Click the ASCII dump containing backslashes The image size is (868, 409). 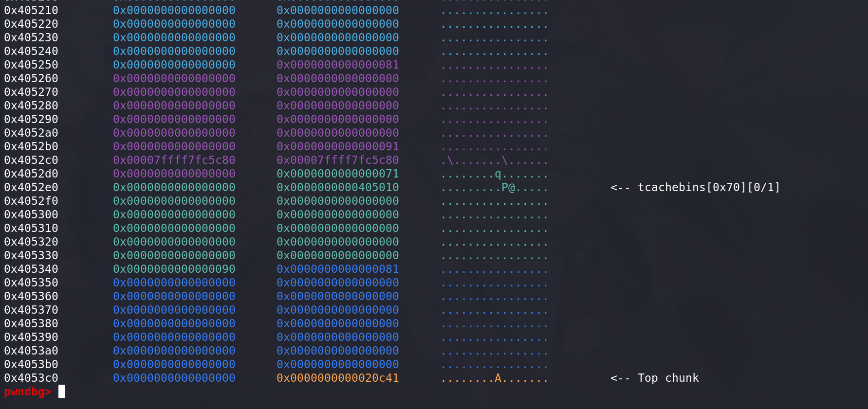495,160
